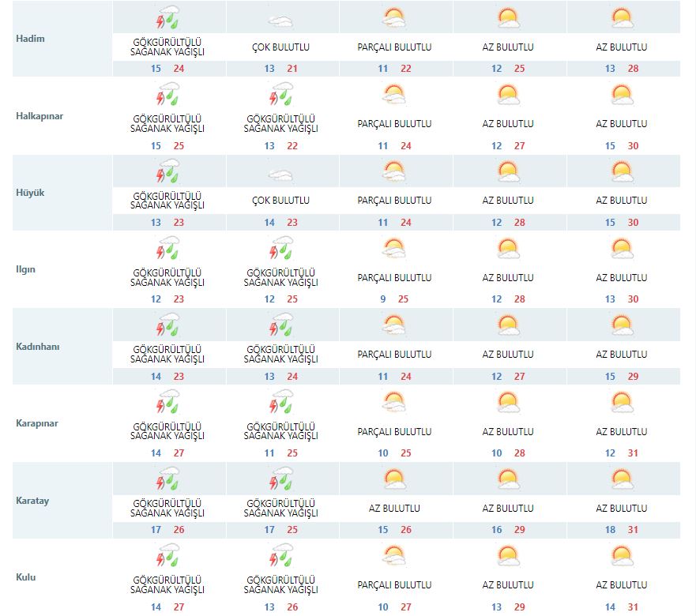The height and width of the screenshot is (616, 696).
Task: Click Karatay's 18 / 31 temperature values
Action: click(x=622, y=530)
